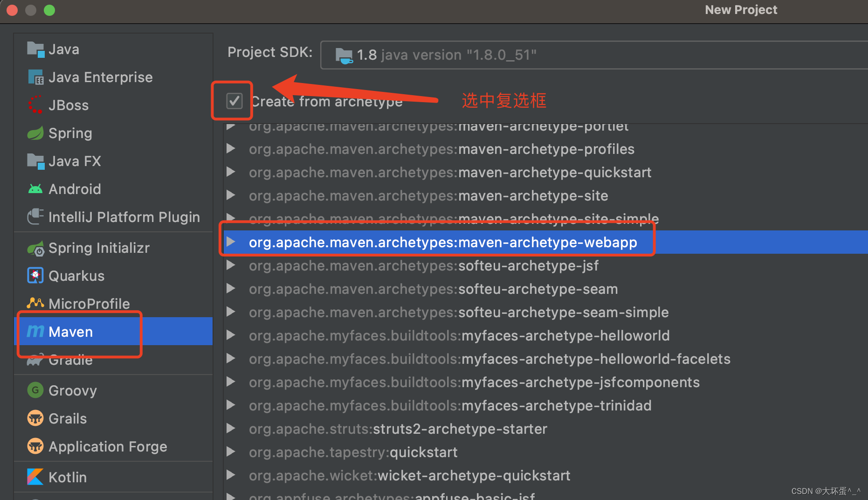Click the Java Enterprise icon
This screenshot has height=500, width=868.
point(36,77)
